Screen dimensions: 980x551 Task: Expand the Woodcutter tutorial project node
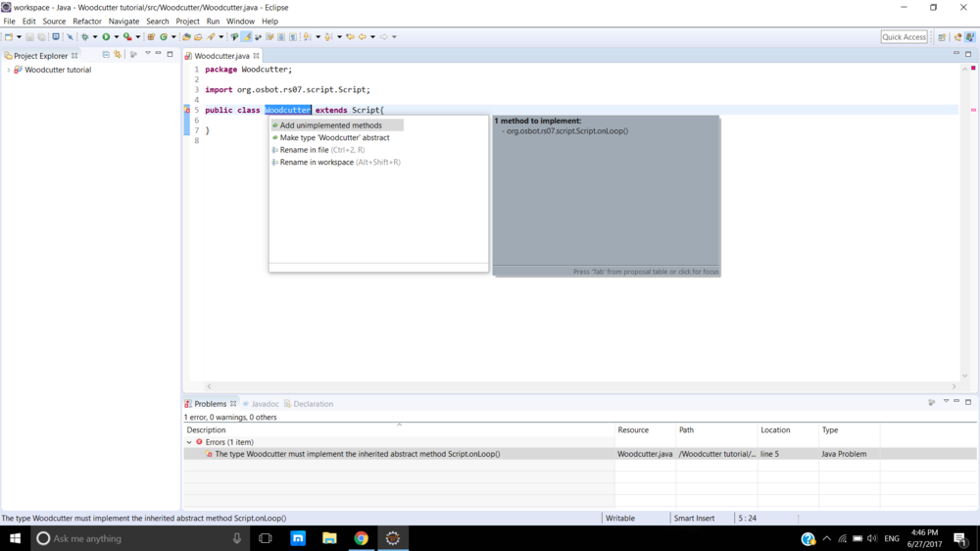[x=8, y=70]
